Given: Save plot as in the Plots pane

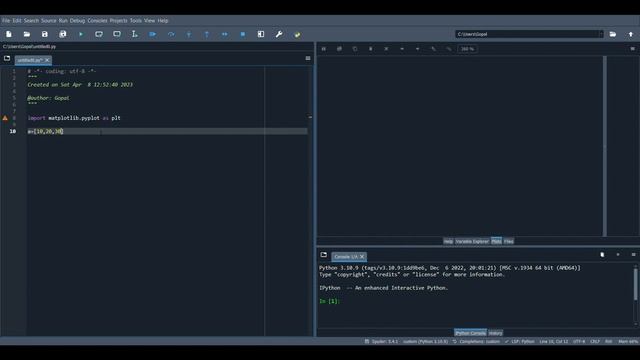Looking at the screenshot, I should pos(324,49).
